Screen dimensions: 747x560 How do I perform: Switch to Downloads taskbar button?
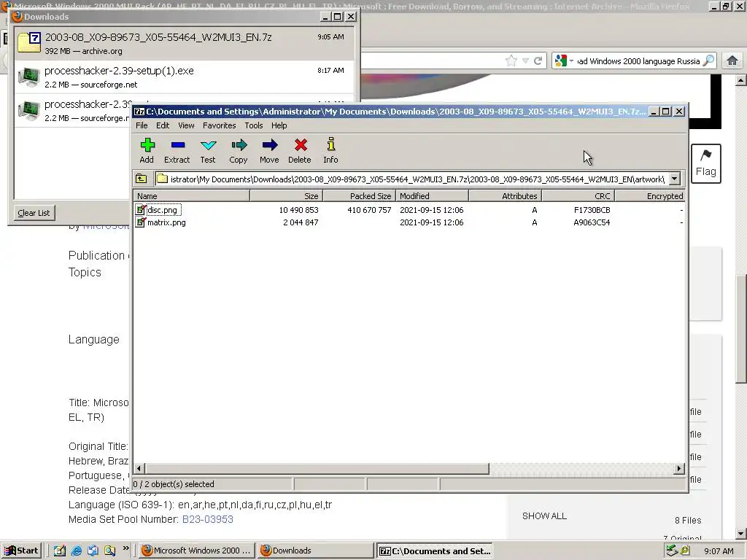pyautogui.click(x=315, y=551)
